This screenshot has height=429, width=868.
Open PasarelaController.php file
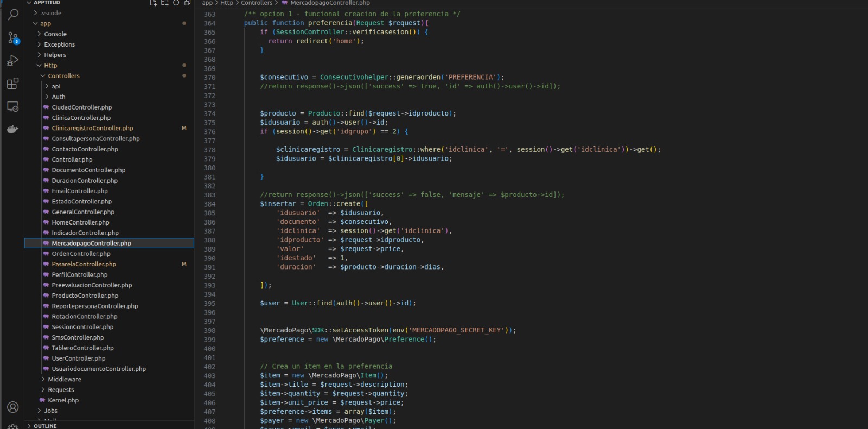point(84,264)
